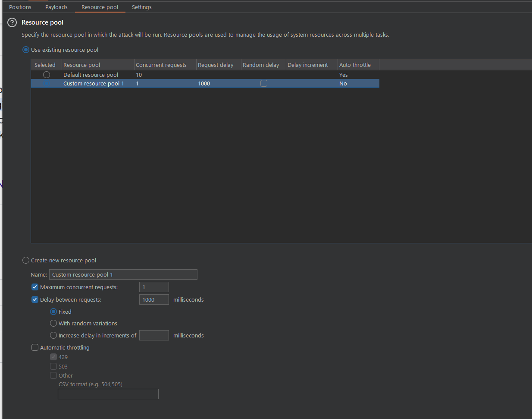Image resolution: width=532 pixels, height=419 pixels.
Task: Sort by the Resource pool column header
Action: (98, 65)
